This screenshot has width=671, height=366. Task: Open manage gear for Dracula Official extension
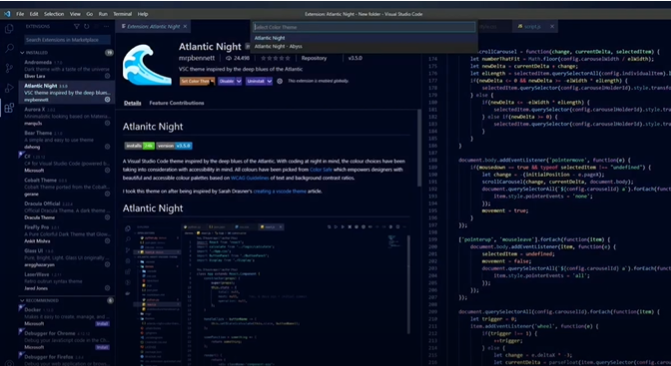tap(107, 217)
